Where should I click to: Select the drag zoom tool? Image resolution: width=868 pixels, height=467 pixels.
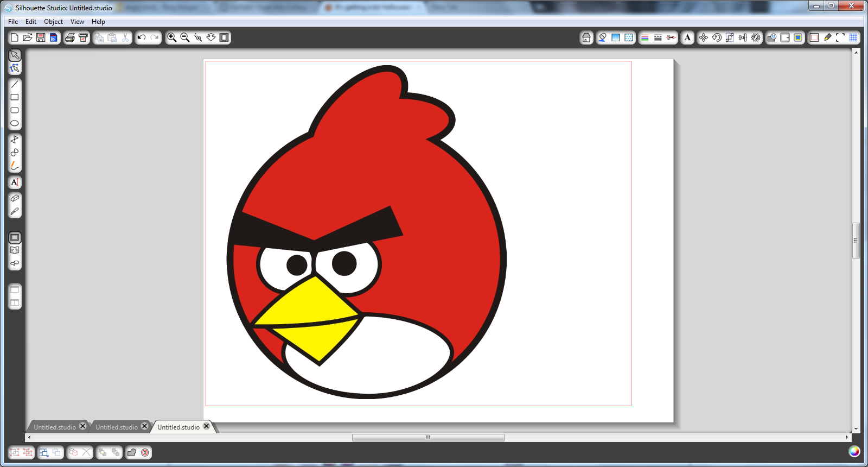click(211, 37)
